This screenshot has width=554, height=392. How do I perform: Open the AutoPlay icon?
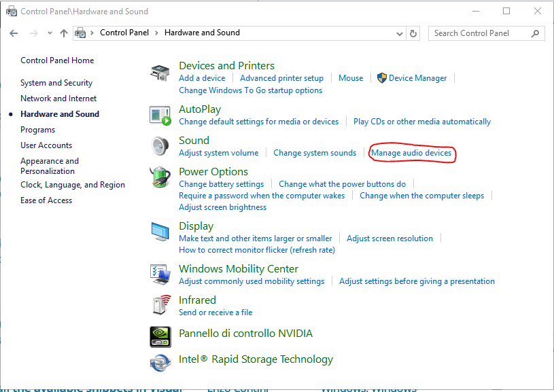[160, 115]
